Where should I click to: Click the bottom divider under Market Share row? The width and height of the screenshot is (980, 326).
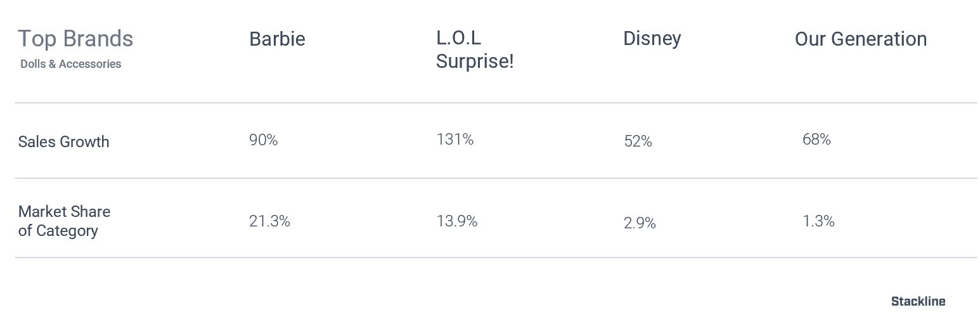point(496,258)
